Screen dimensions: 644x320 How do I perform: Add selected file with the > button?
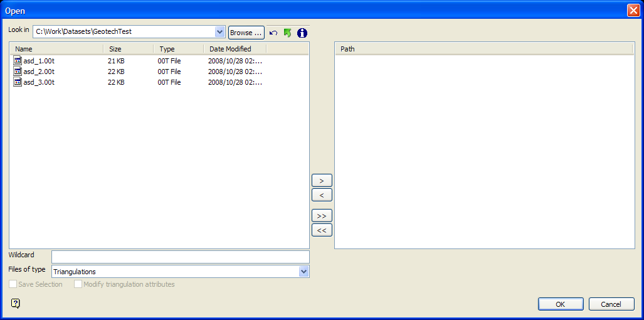coord(322,180)
